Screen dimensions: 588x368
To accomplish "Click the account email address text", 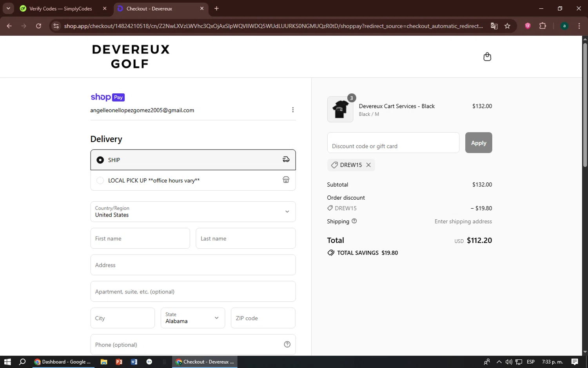I will coord(142,110).
